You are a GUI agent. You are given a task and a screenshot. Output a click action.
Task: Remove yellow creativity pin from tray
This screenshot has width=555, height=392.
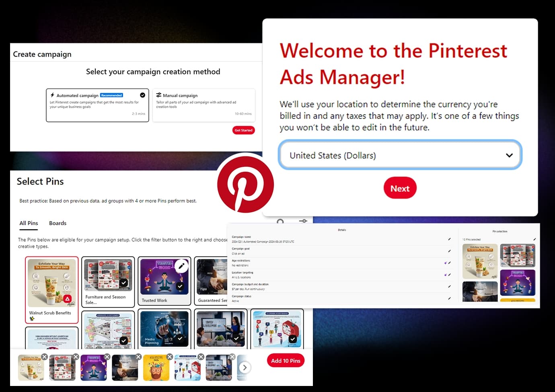[x=170, y=357]
